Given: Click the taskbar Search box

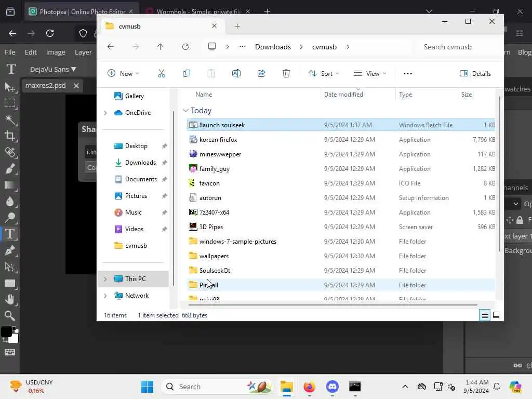Looking at the screenshot, I should [x=218, y=387].
